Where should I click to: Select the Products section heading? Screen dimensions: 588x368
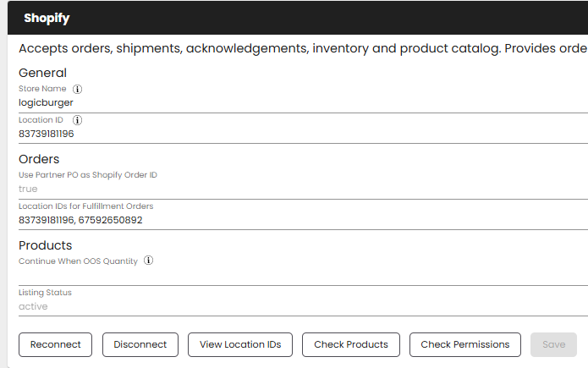[x=46, y=245]
